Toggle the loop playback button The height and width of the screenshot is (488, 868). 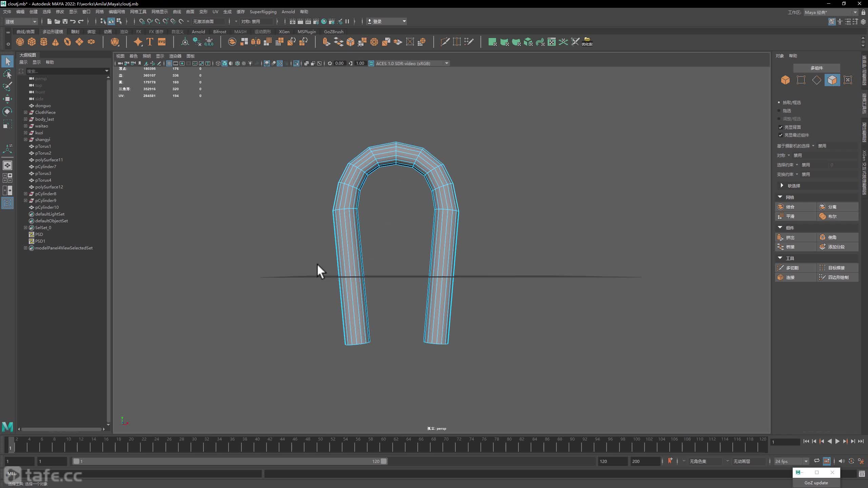click(817, 461)
